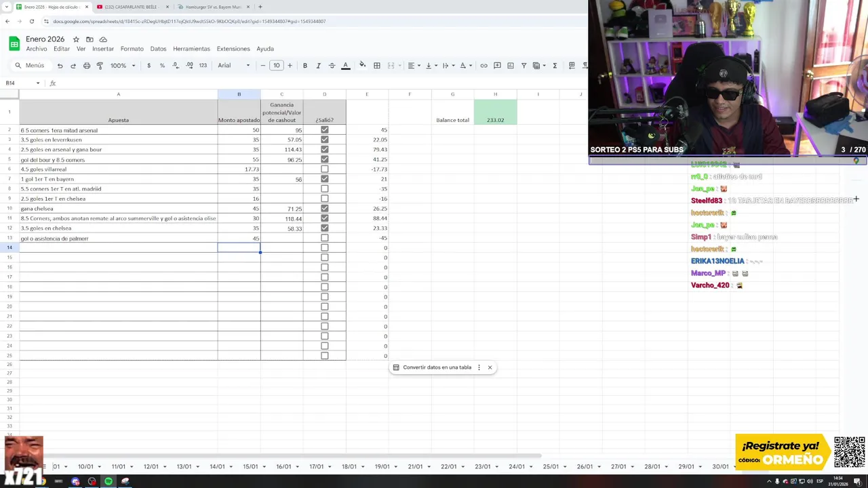Open the Extensiones menu
Image resolution: width=868 pixels, height=488 pixels.
(x=233, y=49)
